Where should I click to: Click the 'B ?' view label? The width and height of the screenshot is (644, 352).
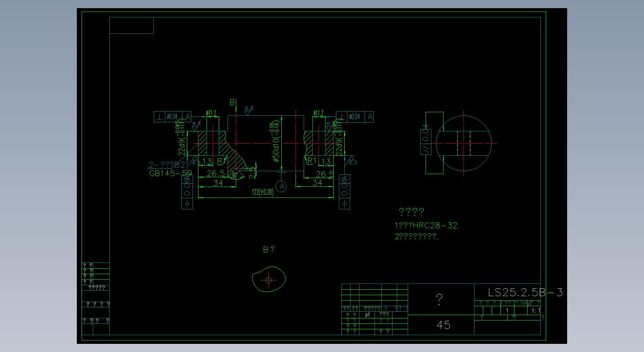[x=269, y=250]
